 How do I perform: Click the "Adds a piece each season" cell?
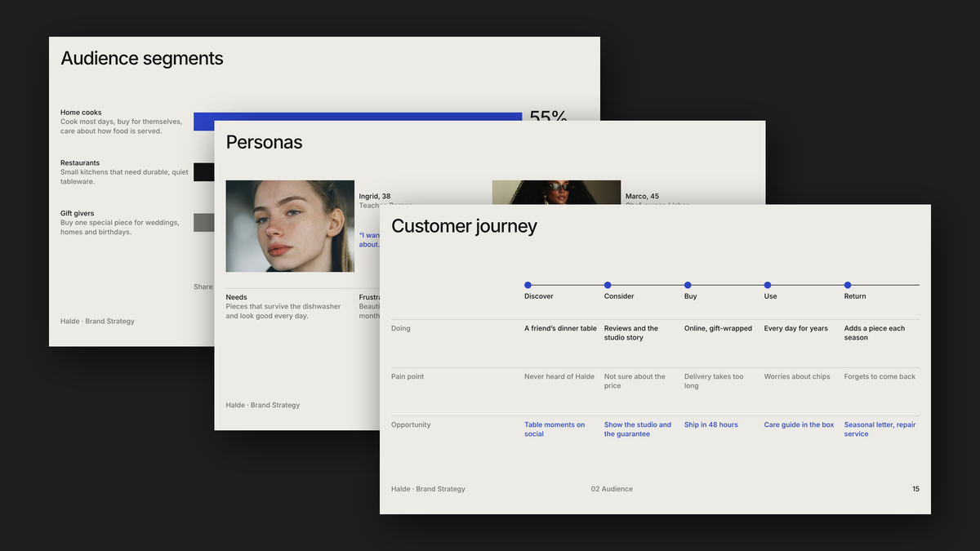point(875,333)
